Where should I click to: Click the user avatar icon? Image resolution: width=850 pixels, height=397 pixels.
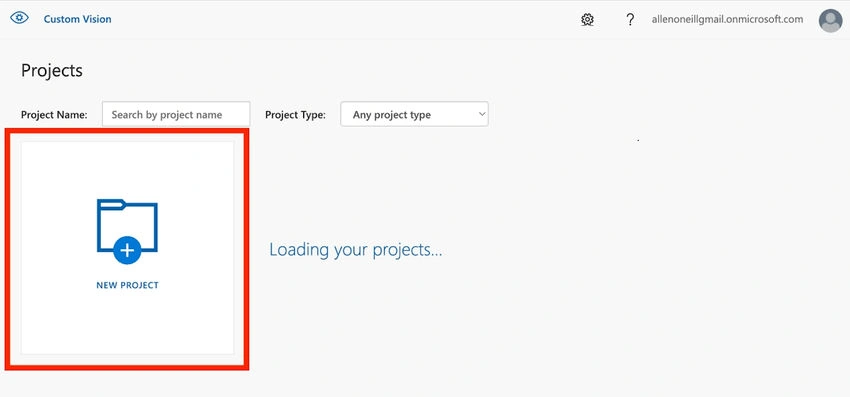830,21
